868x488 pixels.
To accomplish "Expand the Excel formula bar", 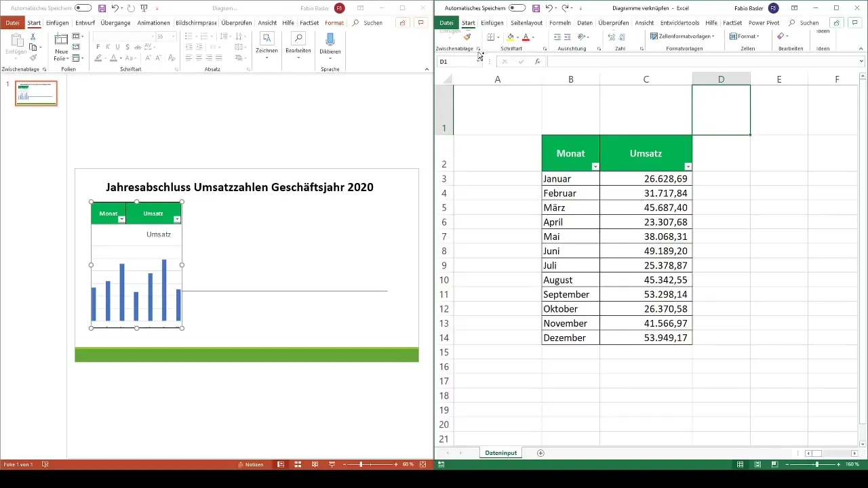I will click(861, 62).
